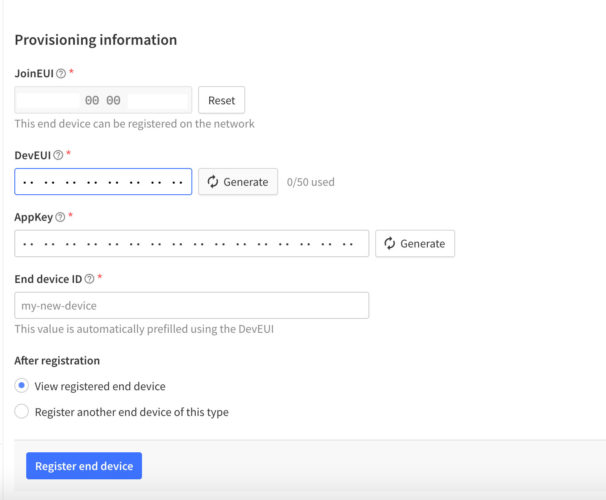
Task: Click the End device ID help icon
Action: click(x=90, y=279)
